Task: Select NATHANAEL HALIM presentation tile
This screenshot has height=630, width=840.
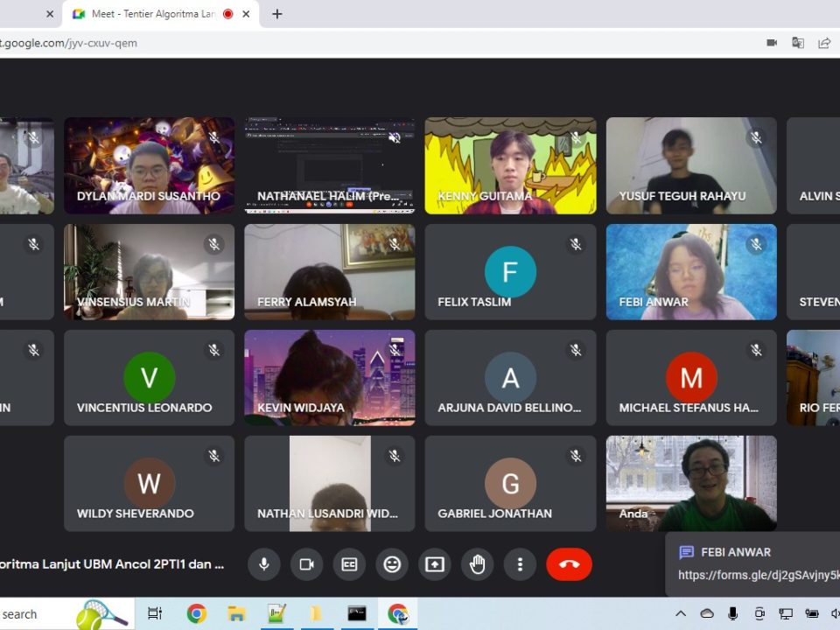Action: tap(330, 165)
